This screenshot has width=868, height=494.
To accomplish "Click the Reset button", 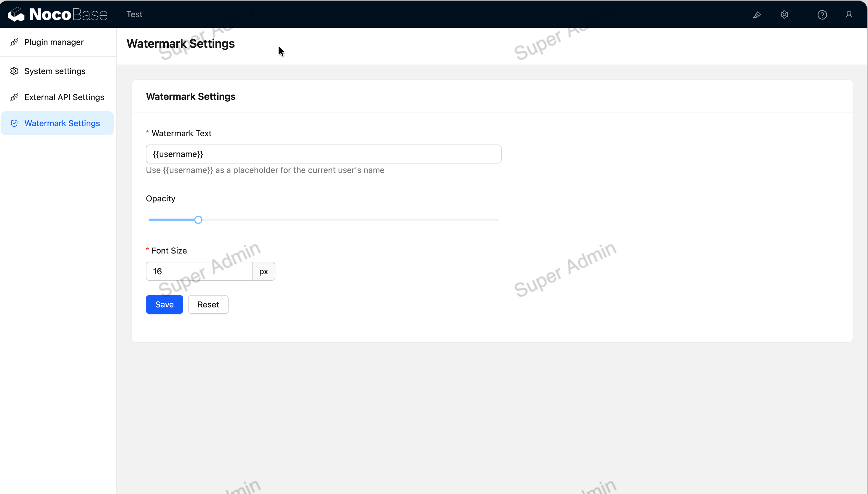I will (208, 304).
